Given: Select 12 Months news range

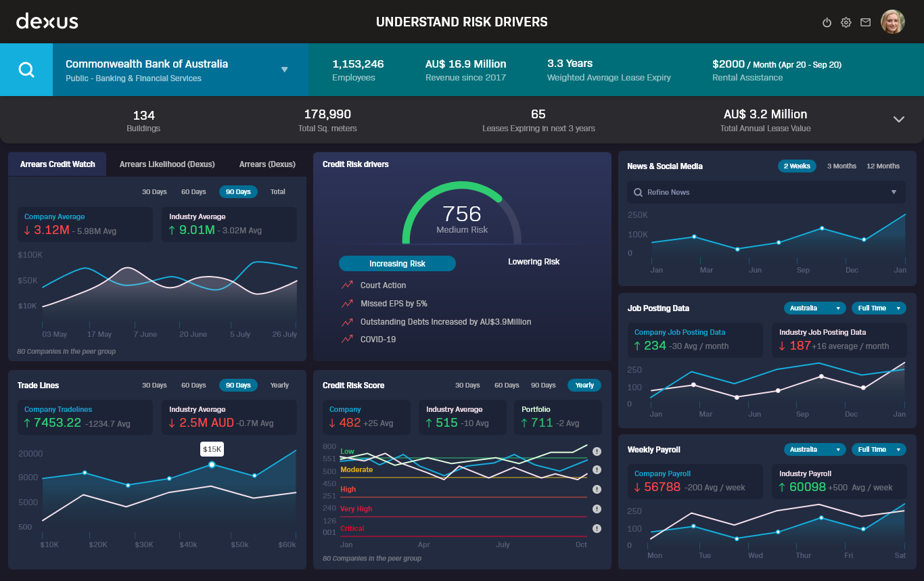Looking at the screenshot, I should 883,166.
